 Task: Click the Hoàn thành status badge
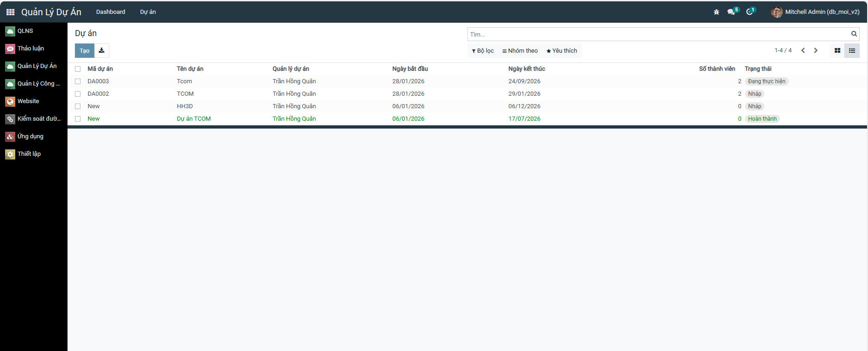click(763, 119)
